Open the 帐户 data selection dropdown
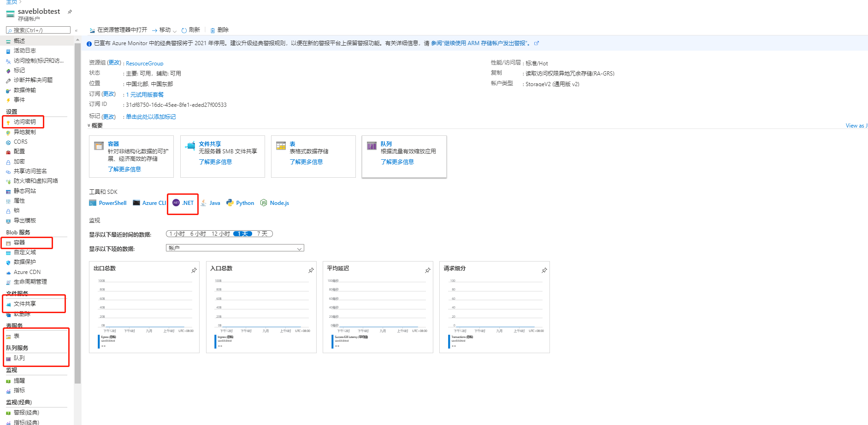This screenshot has height=425, width=868. (x=235, y=248)
